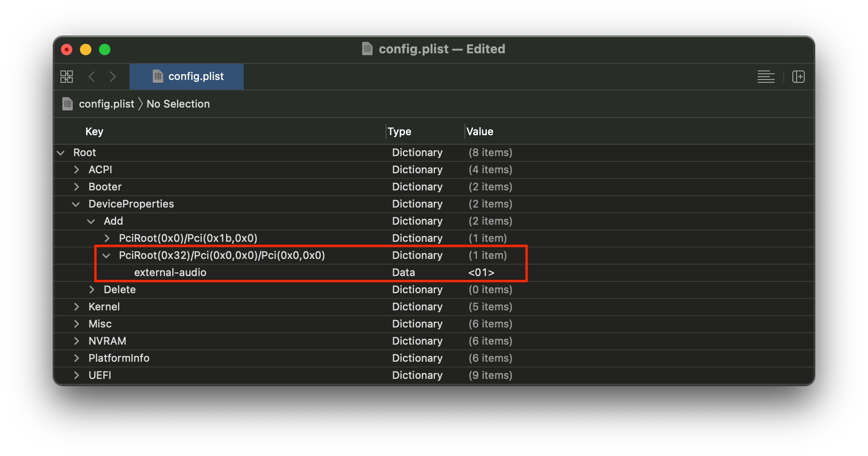
Task: Expand the UEFI dictionary
Action: click(77, 376)
